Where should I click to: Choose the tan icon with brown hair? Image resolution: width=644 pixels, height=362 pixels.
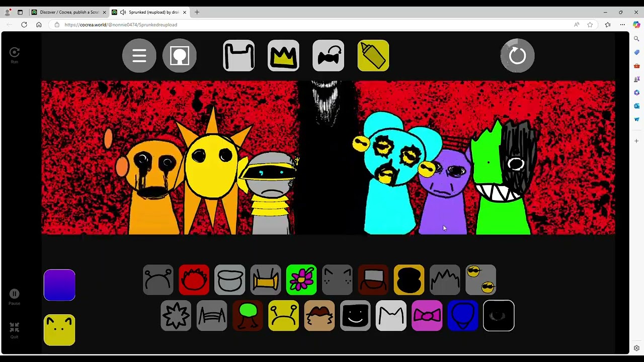(x=319, y=316)
